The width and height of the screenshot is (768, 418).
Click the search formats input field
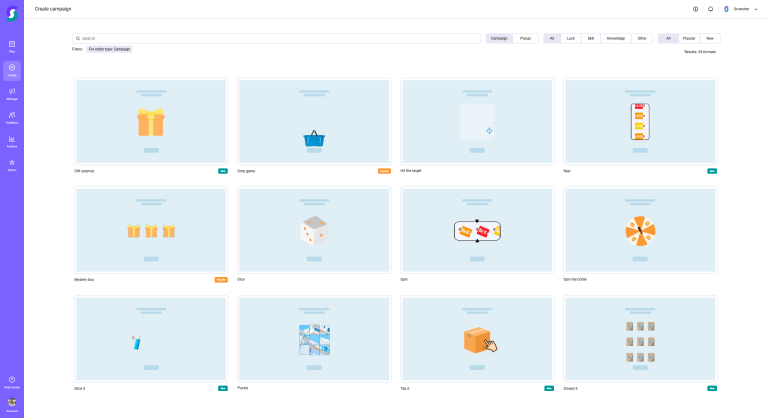[x=277, y=38]
